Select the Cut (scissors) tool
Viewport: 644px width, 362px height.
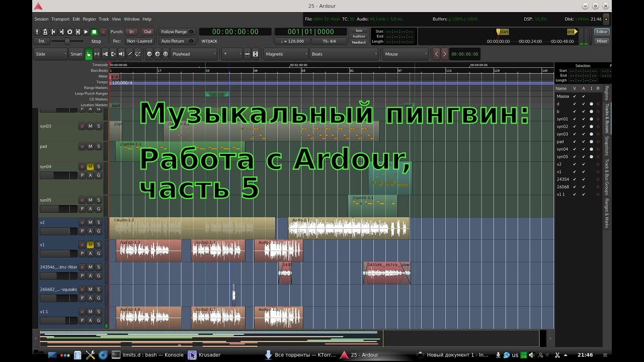tap(105, 54)
